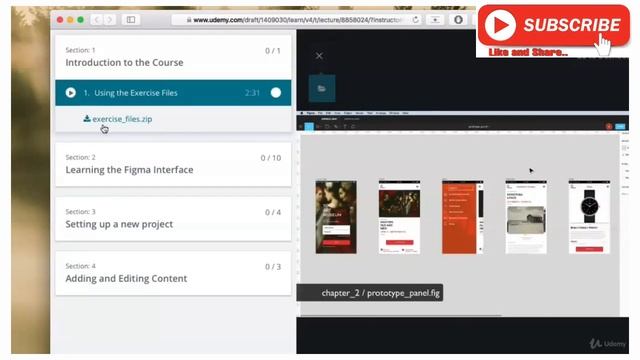The height and width of the screenshot is (360, 640).
Task: Click the round extension icon in Safari toolbar
Action: point(458,20)
